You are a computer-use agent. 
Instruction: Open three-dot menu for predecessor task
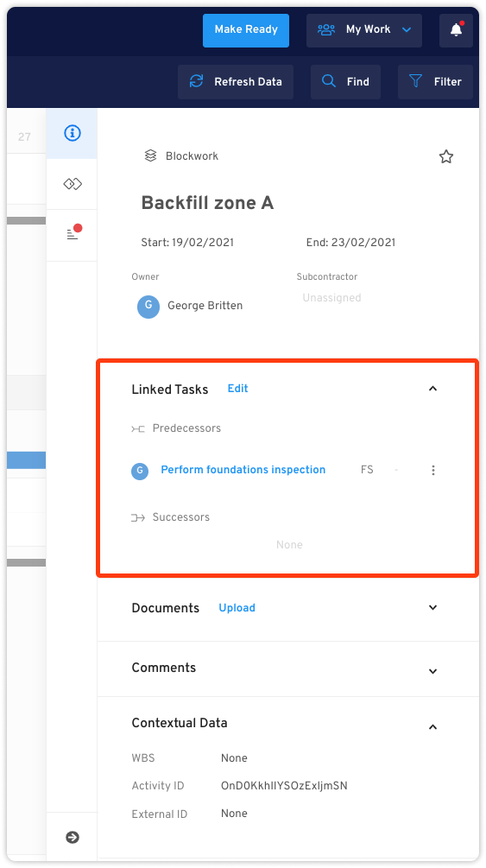click(432, 470)
